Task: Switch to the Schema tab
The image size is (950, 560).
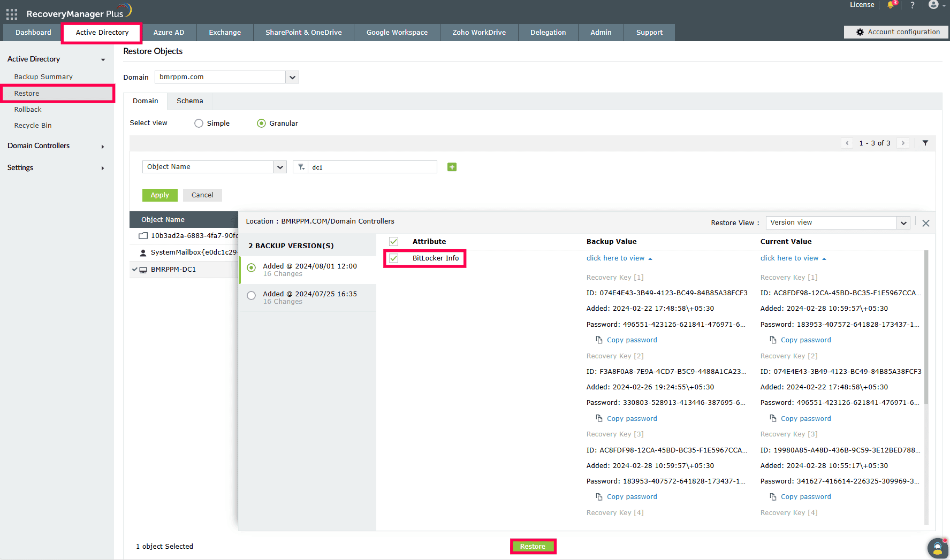Action: [x=189, y=101]
